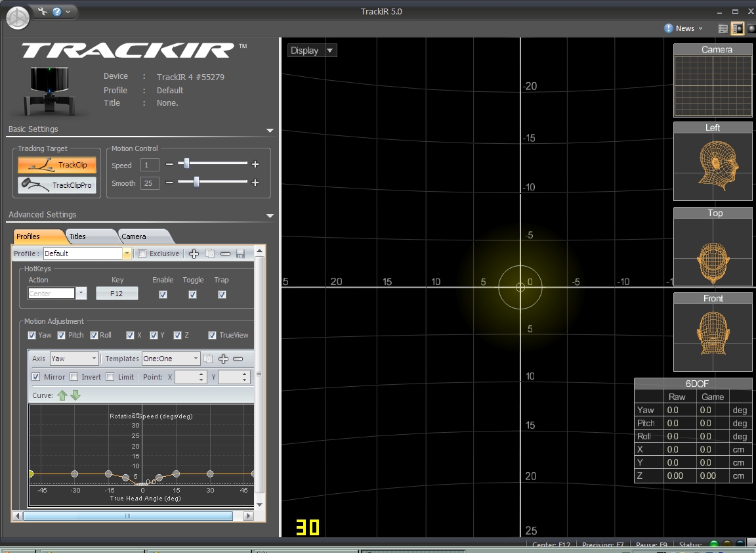The height and width of the screenshot is (553, 756).
Task: Enable the Exclusive checkbox
Action: (142, 254)
